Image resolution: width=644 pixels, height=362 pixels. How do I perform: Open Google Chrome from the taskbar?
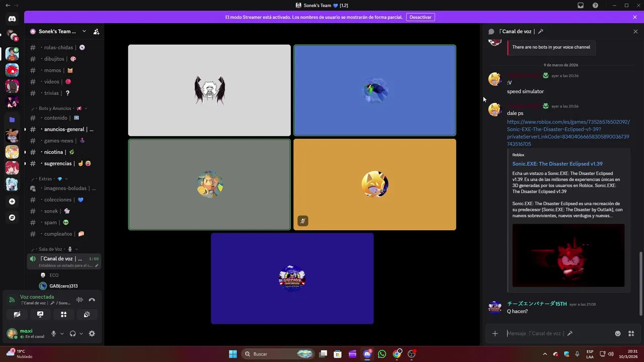(397, 354)
